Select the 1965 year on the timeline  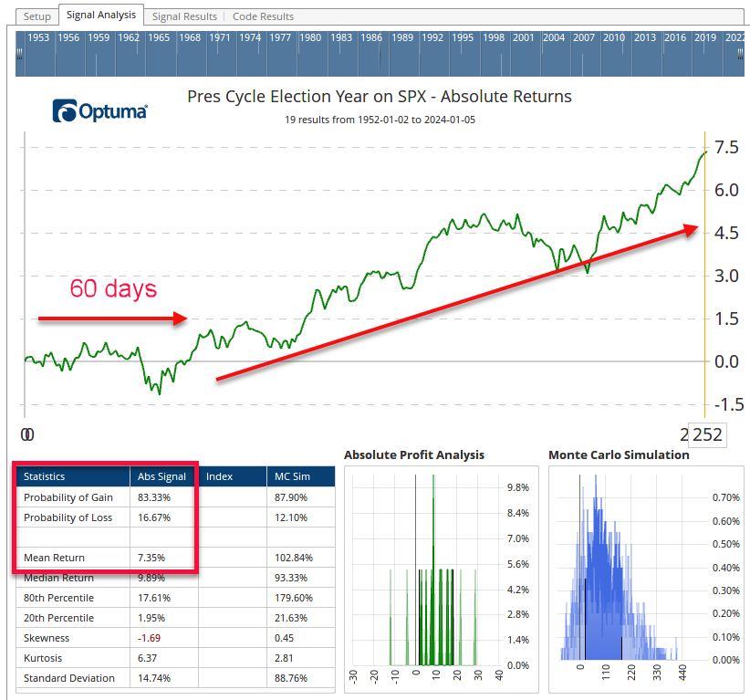[x=159, y=38]
